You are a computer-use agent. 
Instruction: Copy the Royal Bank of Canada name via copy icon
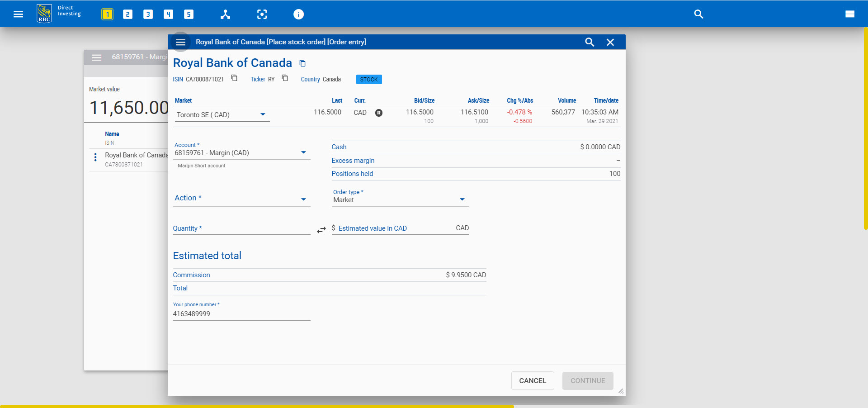click(302, 63)
